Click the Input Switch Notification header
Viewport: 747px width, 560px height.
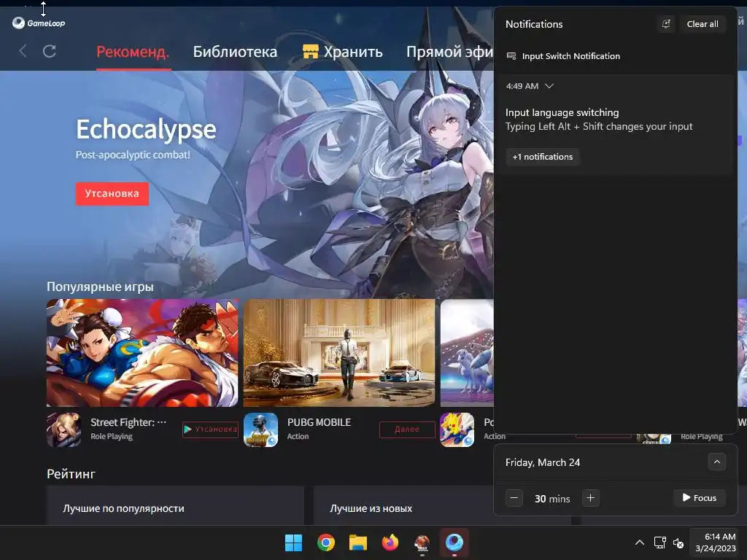click(570, 56)
